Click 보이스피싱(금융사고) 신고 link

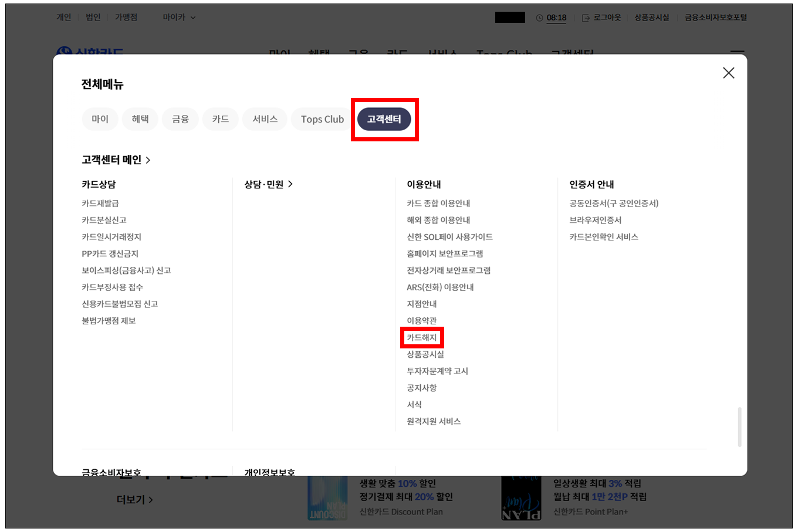tap(126, 270)
